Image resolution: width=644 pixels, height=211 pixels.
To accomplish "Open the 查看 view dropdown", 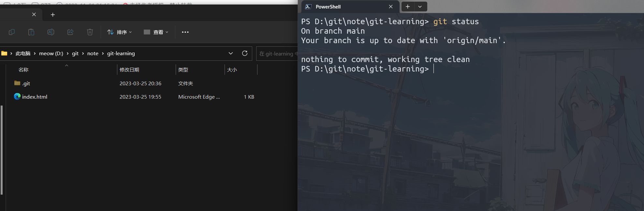I will (156, 32).
